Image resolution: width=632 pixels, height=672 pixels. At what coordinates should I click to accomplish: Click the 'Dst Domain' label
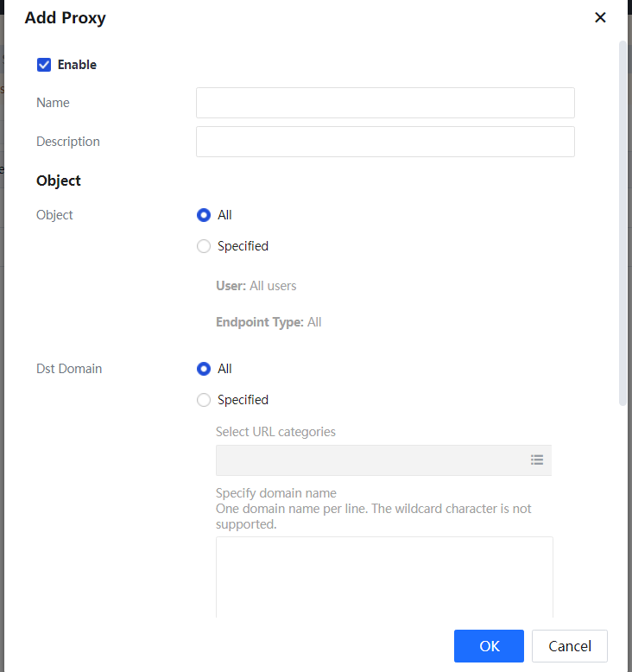coord(69,369)
